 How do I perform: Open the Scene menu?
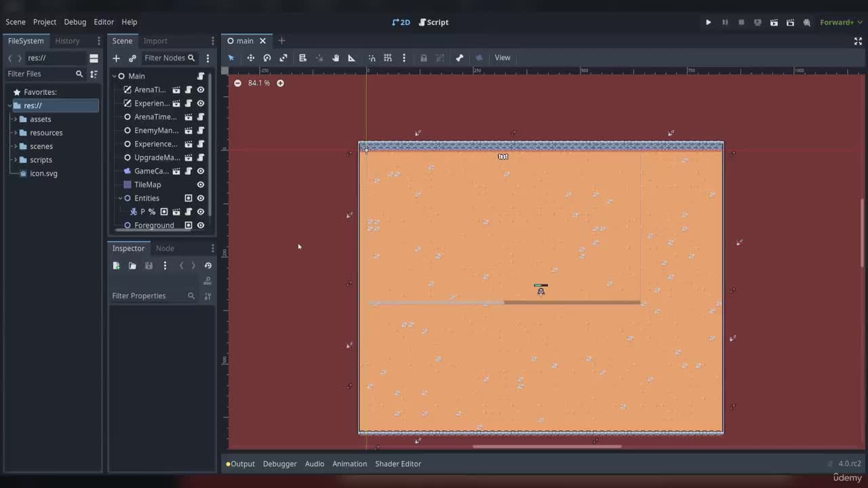[16, 22]
